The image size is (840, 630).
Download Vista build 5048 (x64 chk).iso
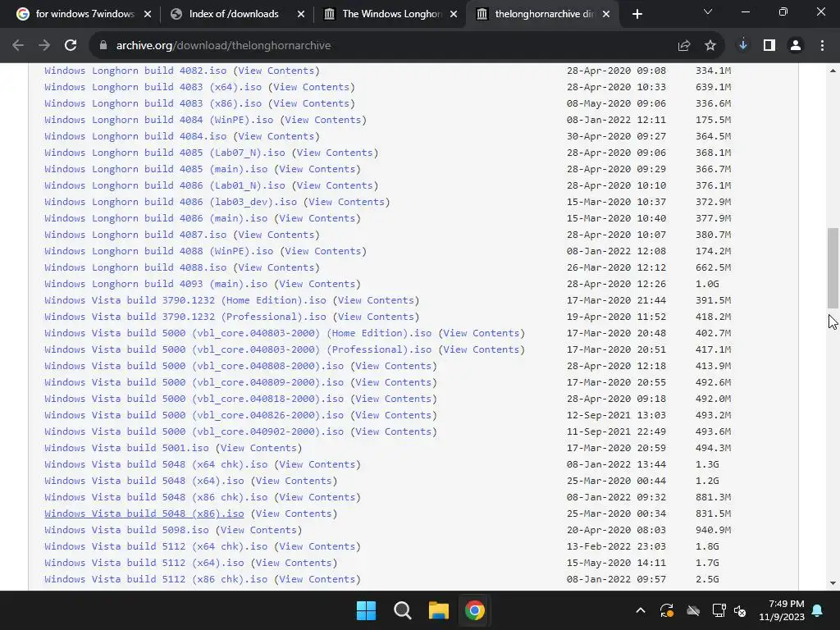tap(156, 464)
